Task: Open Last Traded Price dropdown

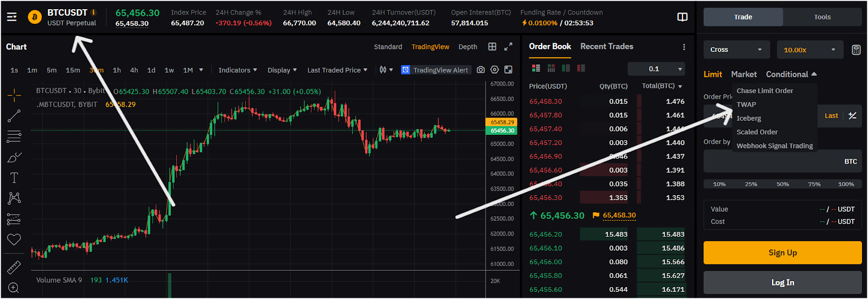Action: click(x=337, y=70)
